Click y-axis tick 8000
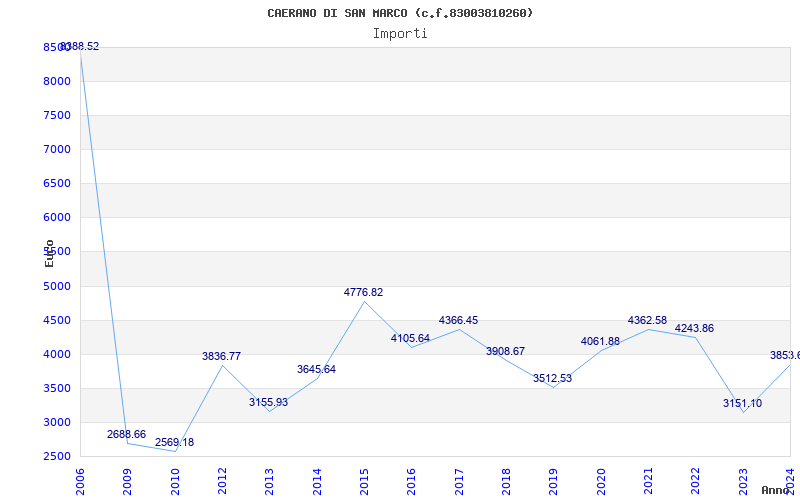 pos(57,81)
